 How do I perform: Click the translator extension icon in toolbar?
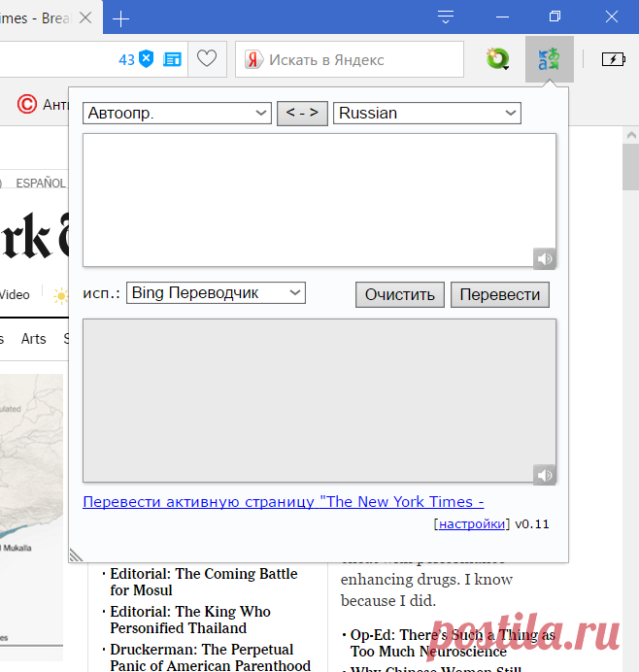click(x=549, y=60)
